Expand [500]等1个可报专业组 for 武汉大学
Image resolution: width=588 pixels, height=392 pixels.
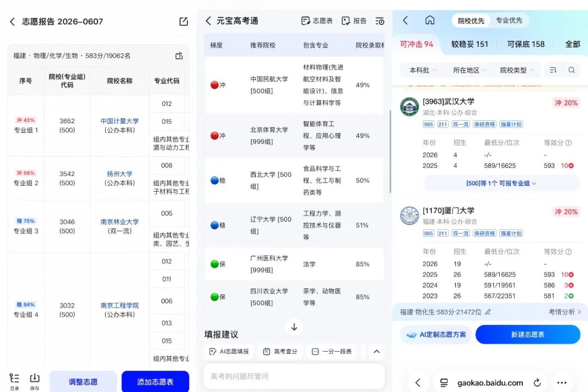pyautogui.click(x=501, y=183)
